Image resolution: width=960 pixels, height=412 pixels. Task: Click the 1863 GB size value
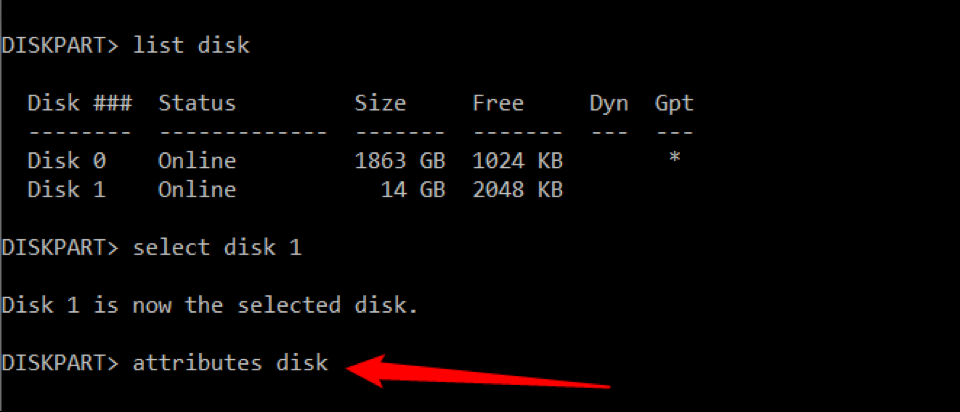[400, 160]
